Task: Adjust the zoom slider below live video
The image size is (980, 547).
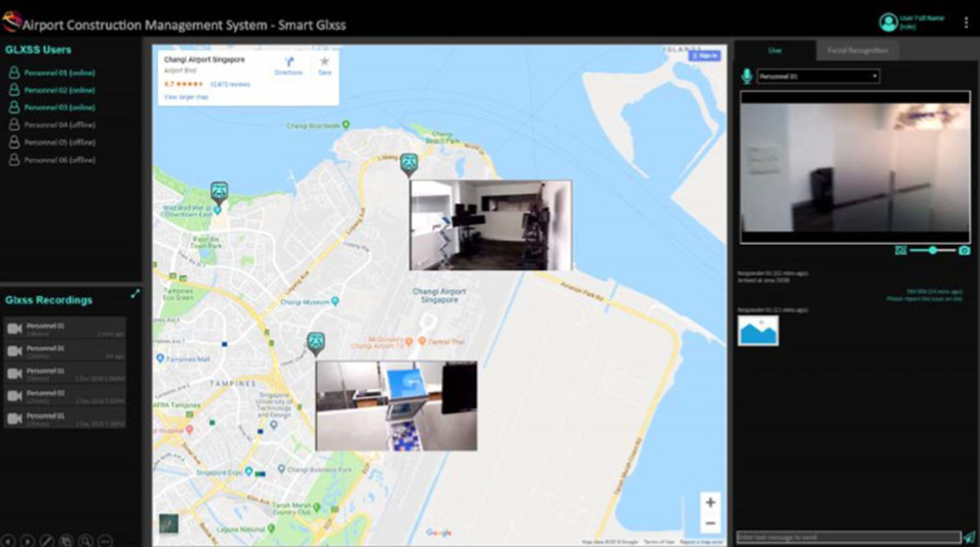Action: [x=933, y=251]
